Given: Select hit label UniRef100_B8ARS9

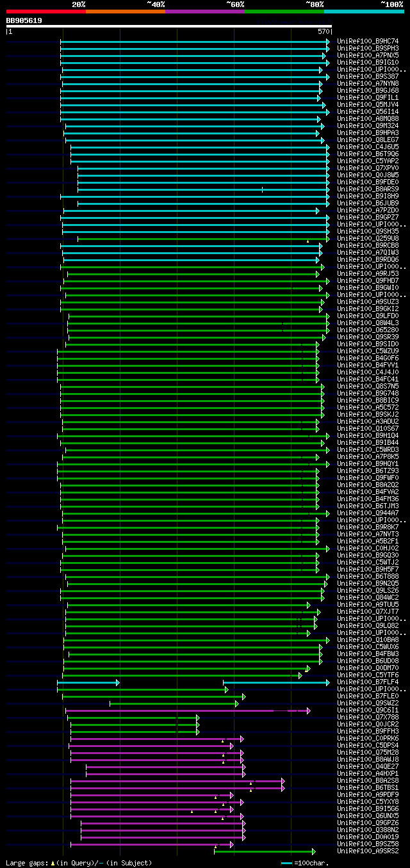Looking at the screenshot, I should point(368,189).
